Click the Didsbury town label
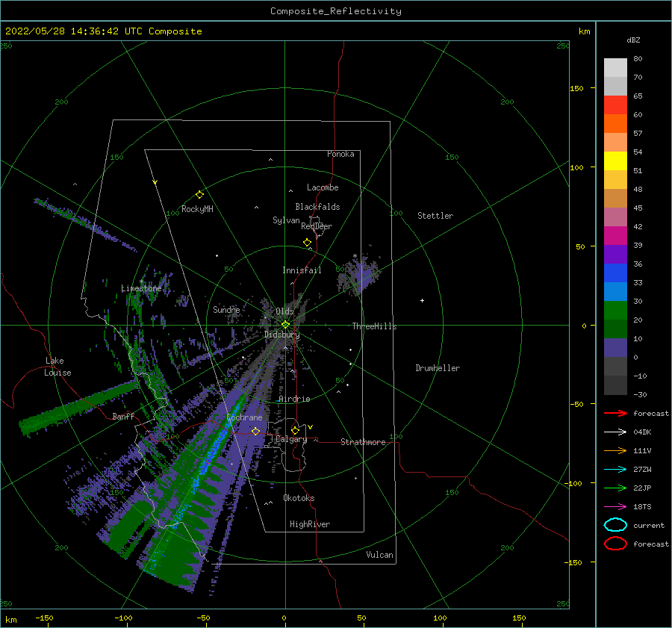Image resolution: width=672 pixels, height=628 pixels. (282, 335)
